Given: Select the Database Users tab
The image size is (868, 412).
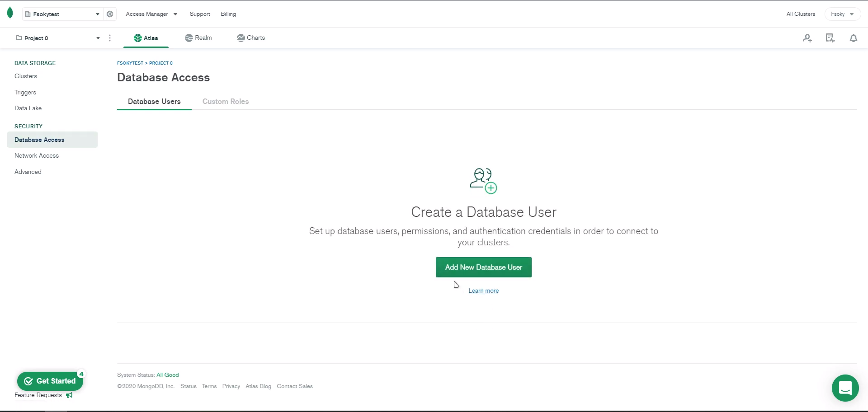Looking at the screenshot, I should pyautogui.click(x=154, y=102).
